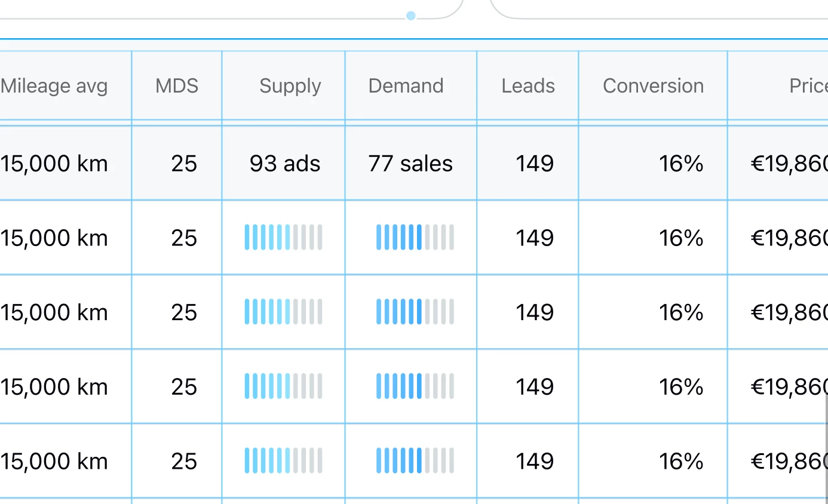Image resolution: width=828 pixels, height=504 pixels.
Task: Click the 93 ads supply cell
Action: 285,164
